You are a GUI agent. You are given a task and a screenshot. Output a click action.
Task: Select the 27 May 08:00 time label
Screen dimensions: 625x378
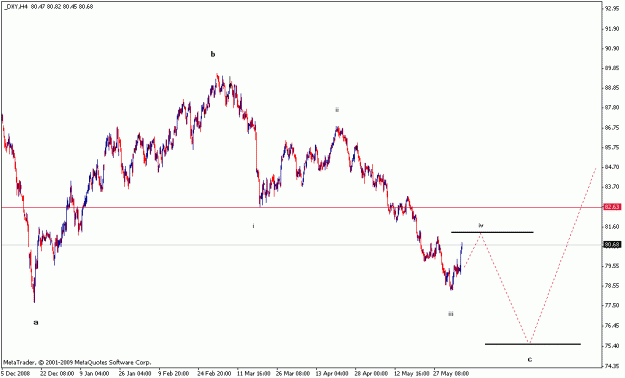click(x=451, y=374)
